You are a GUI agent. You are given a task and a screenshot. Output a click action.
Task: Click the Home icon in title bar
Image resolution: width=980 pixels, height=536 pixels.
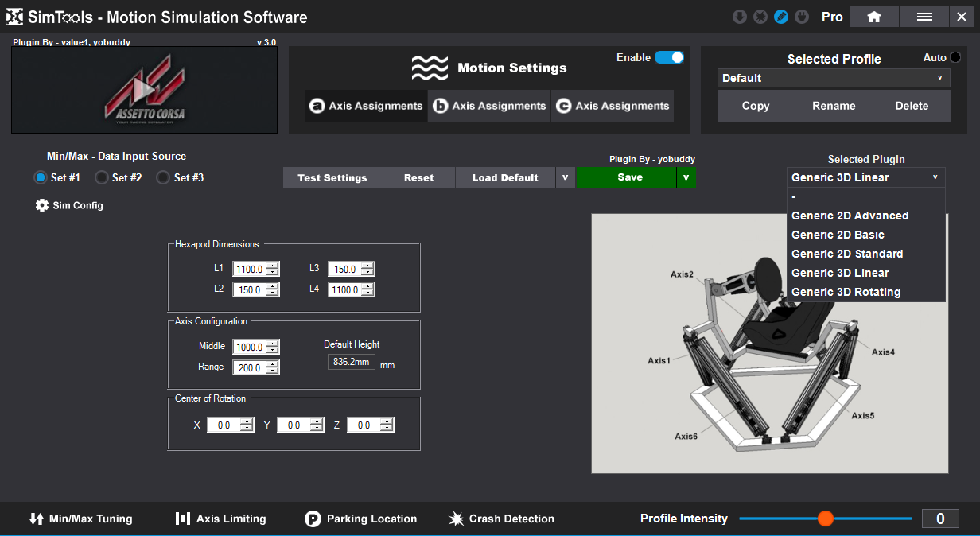point(873,17)
